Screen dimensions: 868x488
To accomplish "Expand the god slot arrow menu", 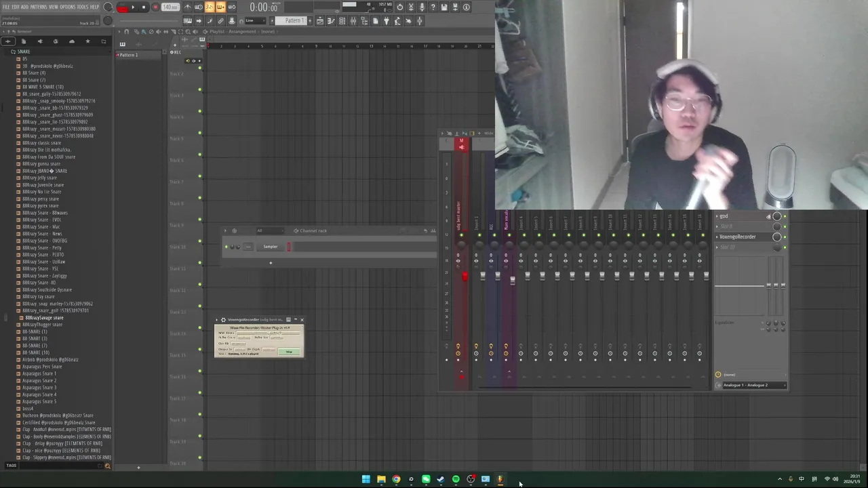I will tap(717, 216).
